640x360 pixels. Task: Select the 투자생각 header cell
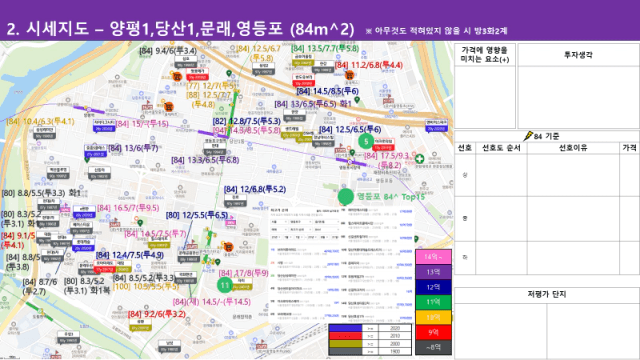click(x=578, y=55)
